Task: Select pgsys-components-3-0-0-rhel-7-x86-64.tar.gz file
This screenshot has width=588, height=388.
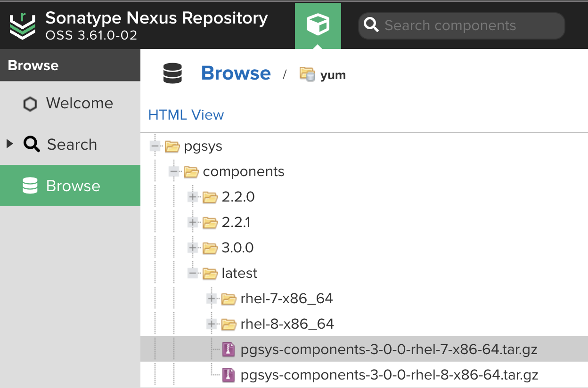Action: 389,349
